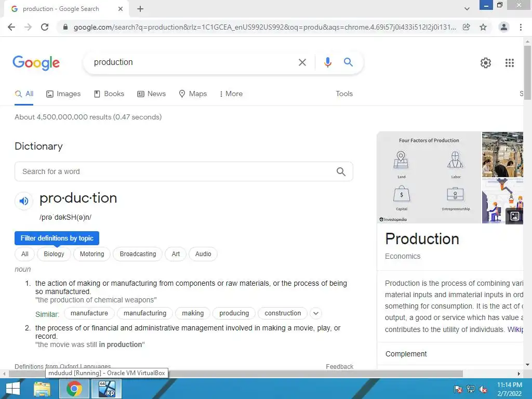Reload the current page
The width and height of the screenshot is (532, 399).
pos(45,27)
